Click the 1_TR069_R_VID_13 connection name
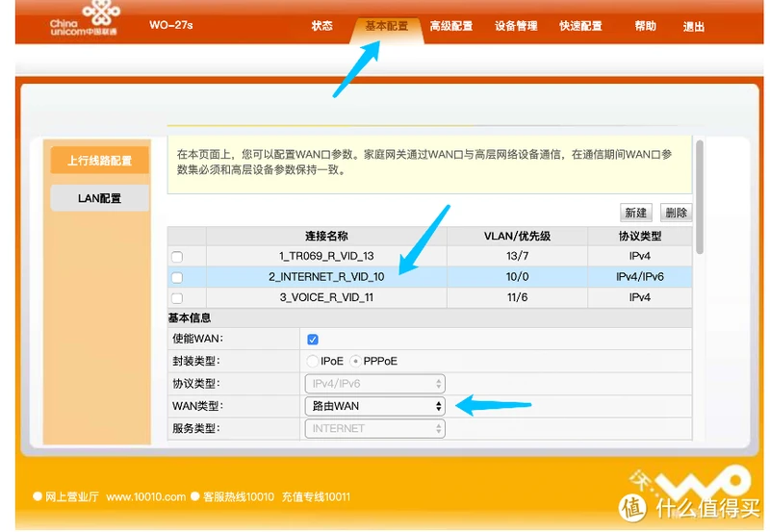This screenshot has height=532, width=770. click(326, 256)
